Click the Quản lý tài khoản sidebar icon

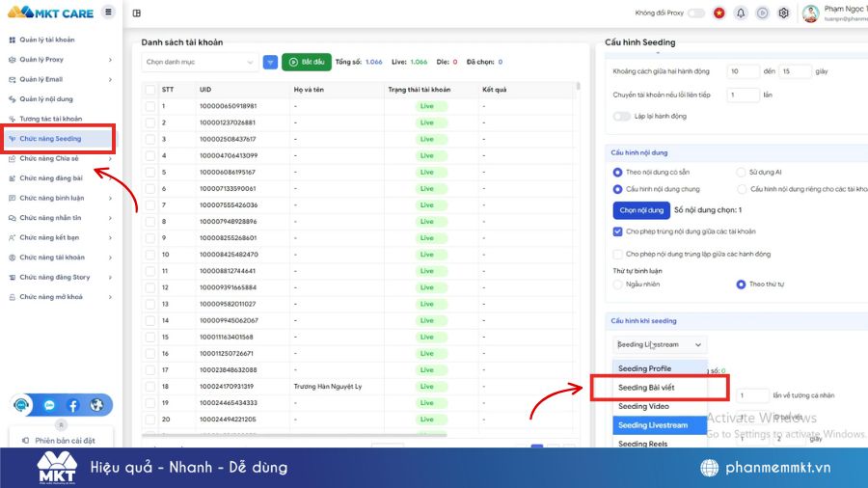13,40
